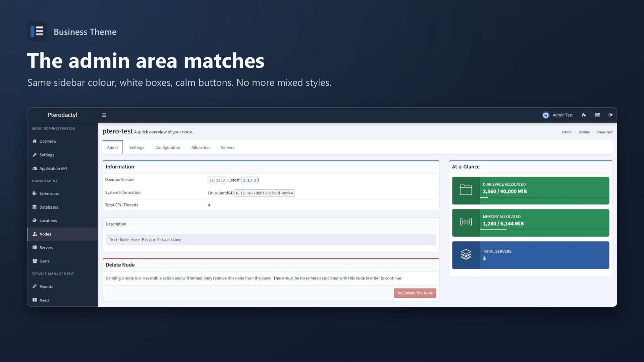
Task: Open the Users icon in sidebar
Action: click(35, 261)
